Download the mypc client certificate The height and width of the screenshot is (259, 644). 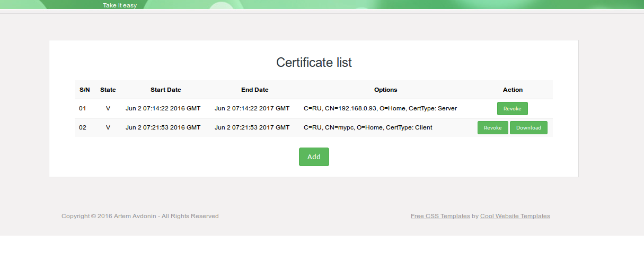(x=528, y=127)
